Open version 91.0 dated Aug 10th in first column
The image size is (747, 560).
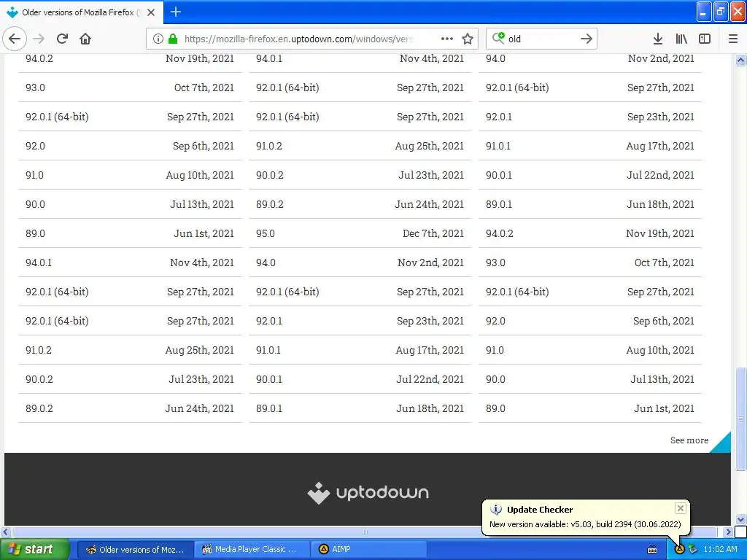(x=130, y=175)
